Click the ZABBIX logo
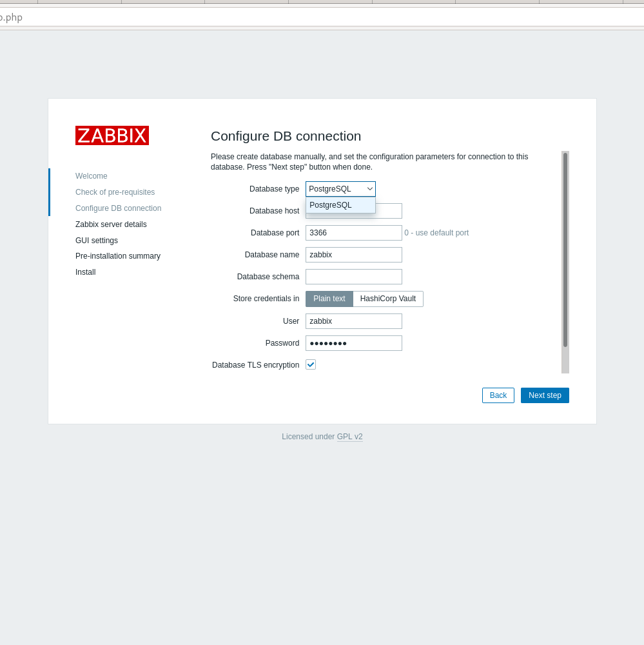Image resolution: width=644 pixels, height=645 pixels. point(112,135)
